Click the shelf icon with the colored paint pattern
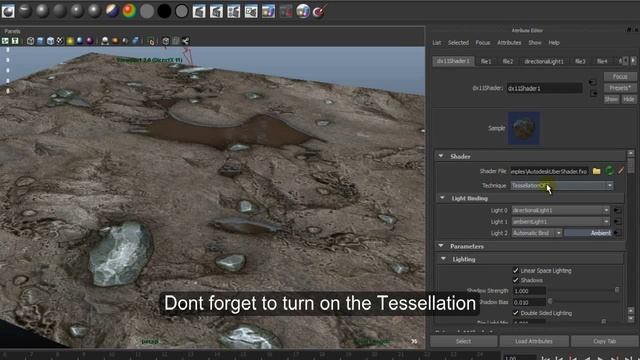Screen dimensions: 640x360 [x=269, y=11]
